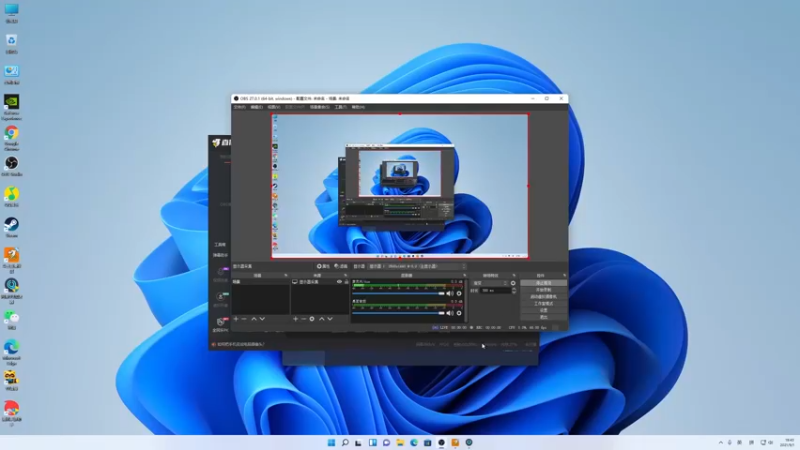Viewport: 800px width, 450px height.
Task: Toggle visibility eye of Display Capture source
Action: [x=339, y=282]
